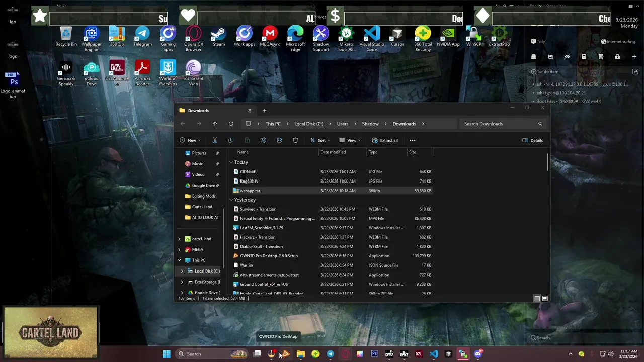
Task: Click the plus icon in Desktop Organizer panel
Action: [x=634, y=57]
